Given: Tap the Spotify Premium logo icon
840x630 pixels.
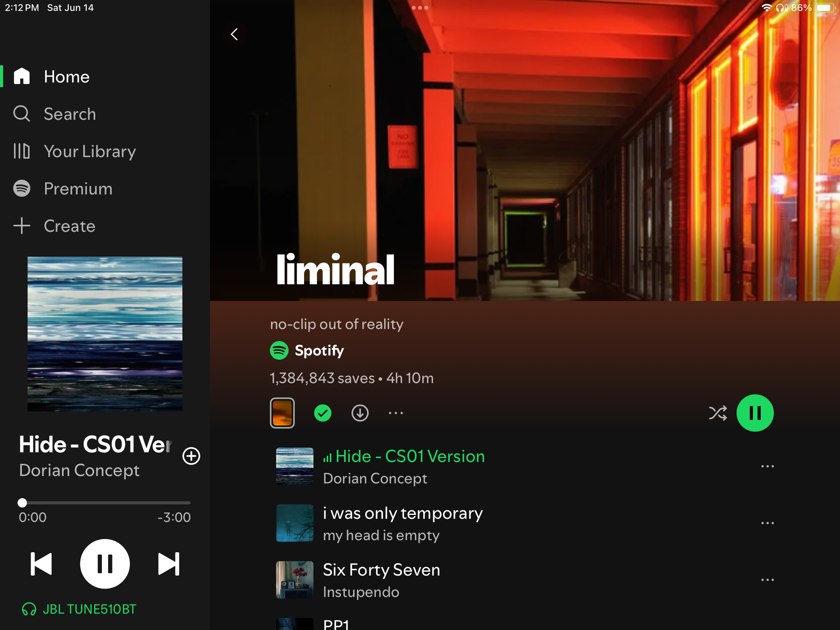Looking at the screenshot, I should (22, 188).
